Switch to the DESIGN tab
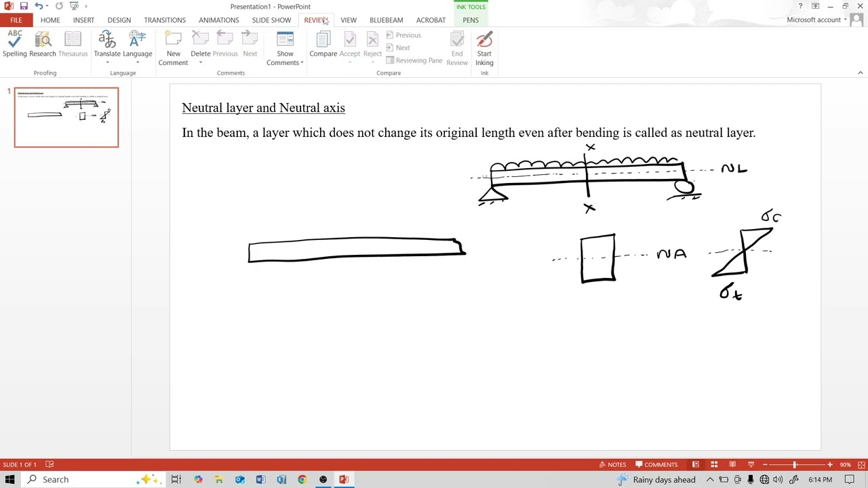The width and height of the screenshot is (868, 488). pos(119,20)
